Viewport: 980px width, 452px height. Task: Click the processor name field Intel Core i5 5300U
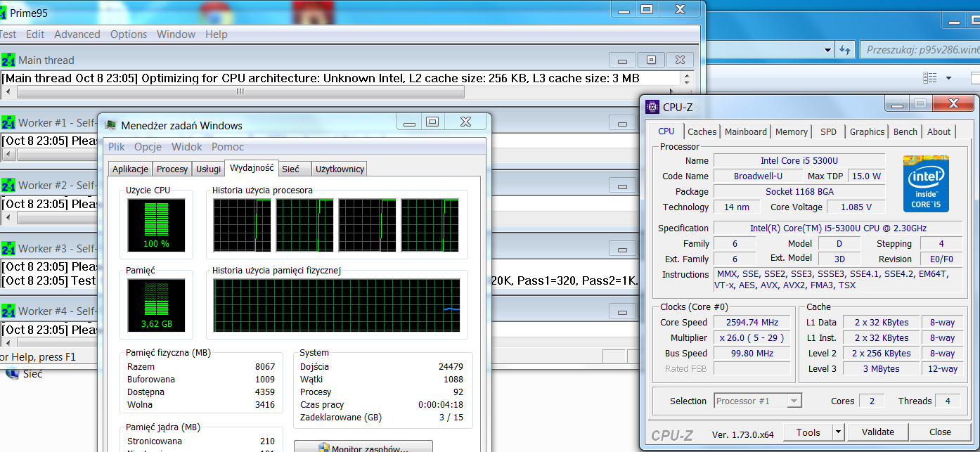tap(799, 160)
